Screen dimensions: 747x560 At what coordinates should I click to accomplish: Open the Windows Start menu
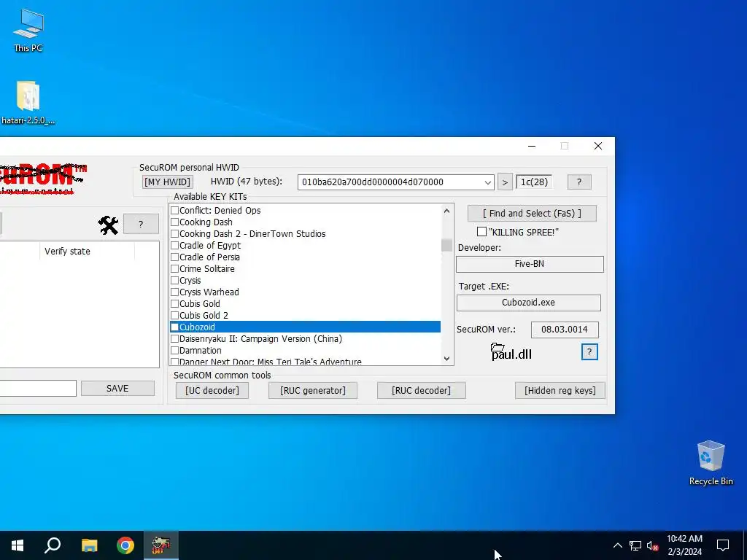(x=18, y=545)
